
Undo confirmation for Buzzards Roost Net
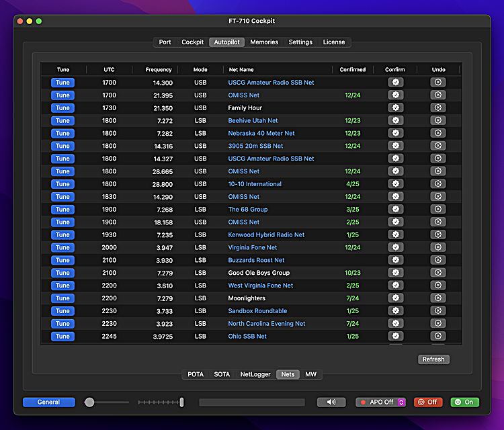437,260
